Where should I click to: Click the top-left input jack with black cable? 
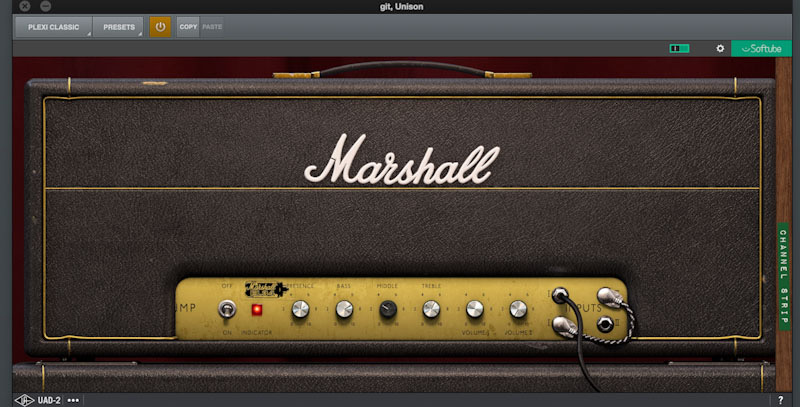(x=560, y=295)
